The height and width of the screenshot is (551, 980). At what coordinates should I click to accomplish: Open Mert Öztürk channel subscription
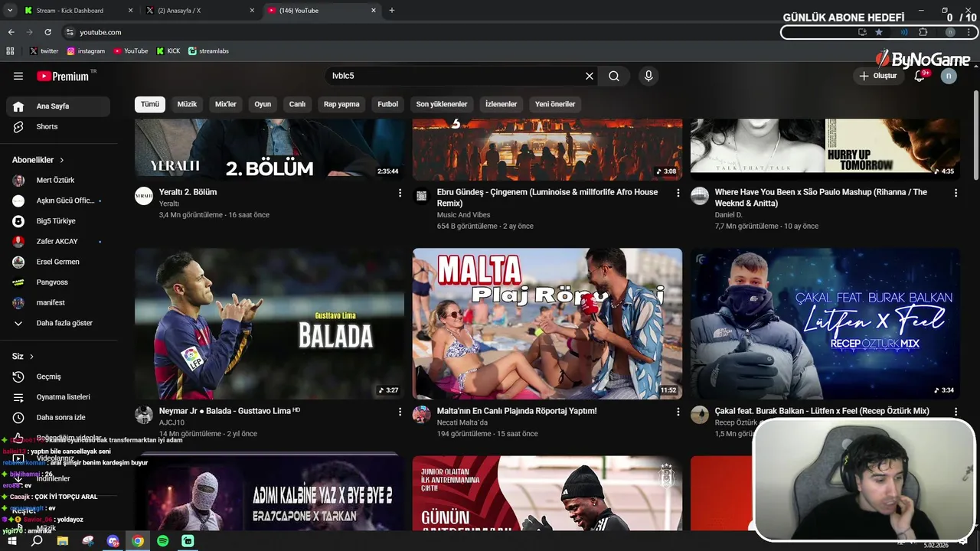[58, 180]
